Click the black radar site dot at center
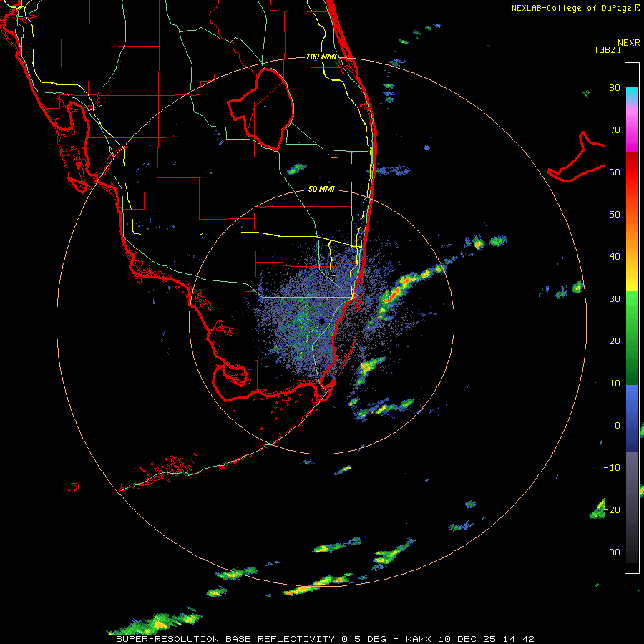This screenshot has height=644, width=644. (322, 321)
